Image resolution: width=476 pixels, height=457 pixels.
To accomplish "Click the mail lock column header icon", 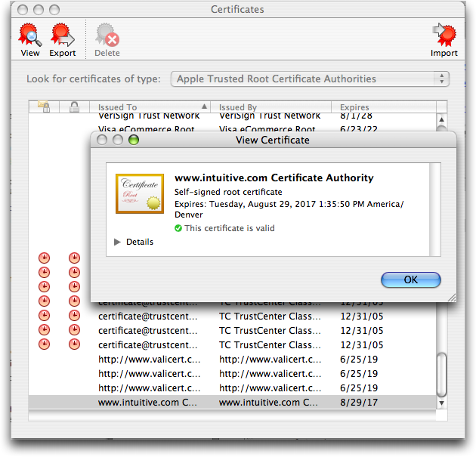I will [x=44, y=107].
